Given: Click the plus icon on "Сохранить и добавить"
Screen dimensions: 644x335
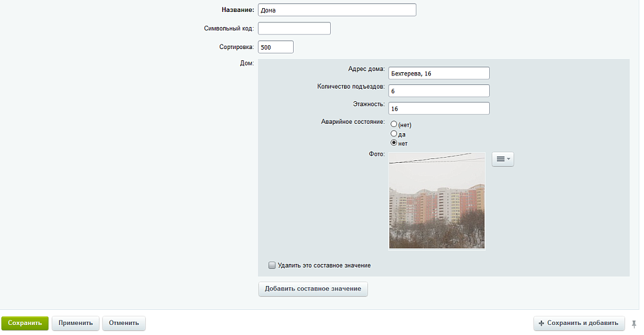Looking at the screenshot, I should [541, 323].
